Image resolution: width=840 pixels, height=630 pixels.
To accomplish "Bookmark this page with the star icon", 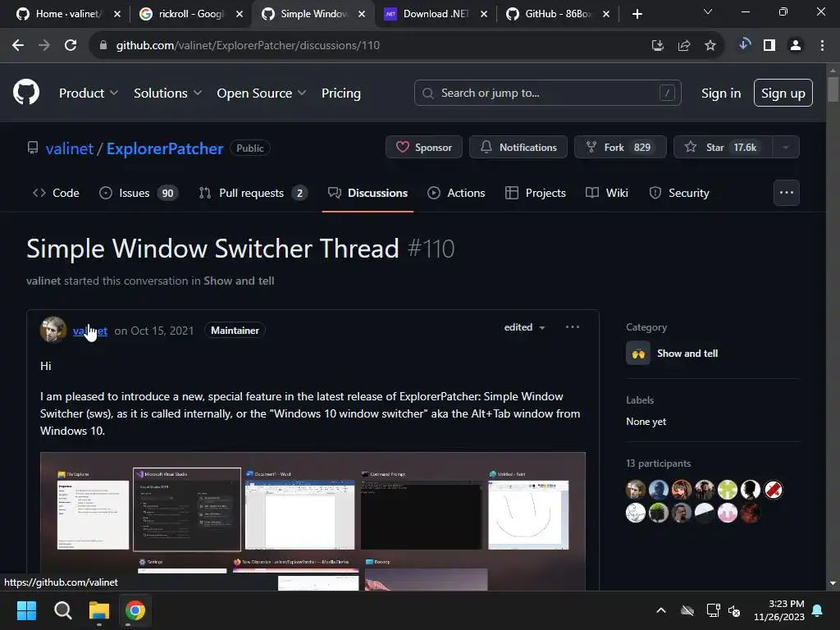I will tap(710, 46).
